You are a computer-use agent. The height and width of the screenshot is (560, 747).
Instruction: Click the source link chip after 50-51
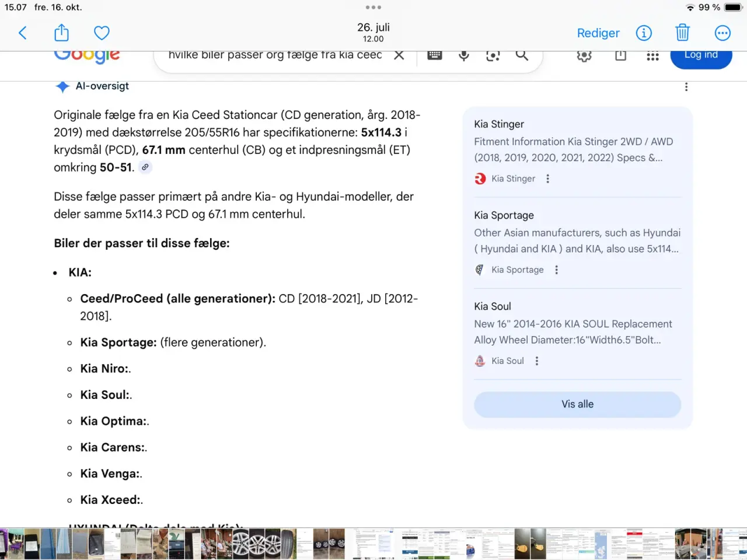pos(145,167)
